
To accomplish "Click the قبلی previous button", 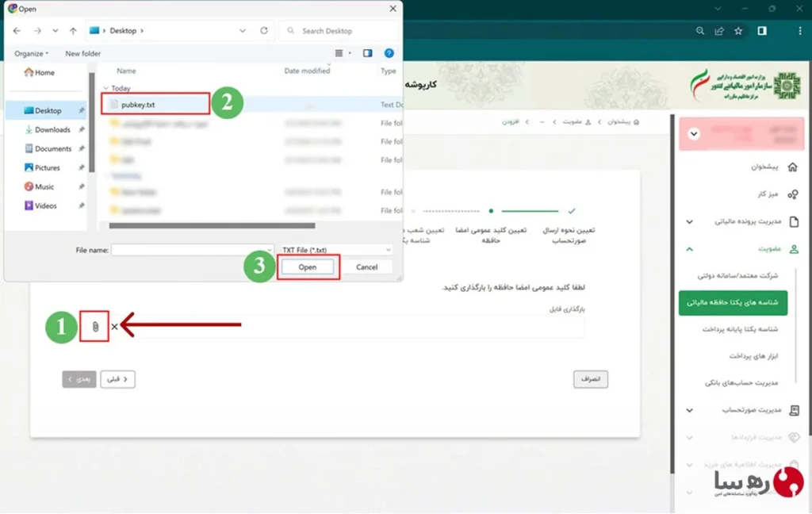I will tap(117, 379).
